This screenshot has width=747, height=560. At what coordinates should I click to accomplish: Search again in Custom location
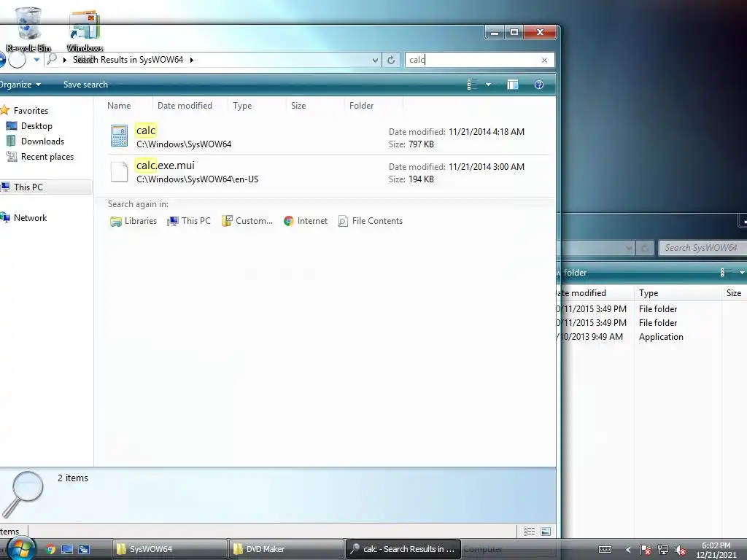coord(247,221)
